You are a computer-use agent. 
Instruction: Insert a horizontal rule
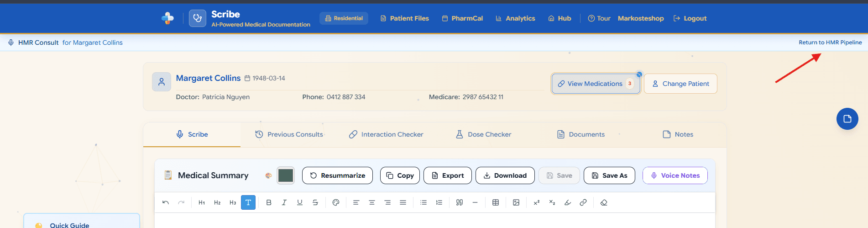(x=475, y=202)
